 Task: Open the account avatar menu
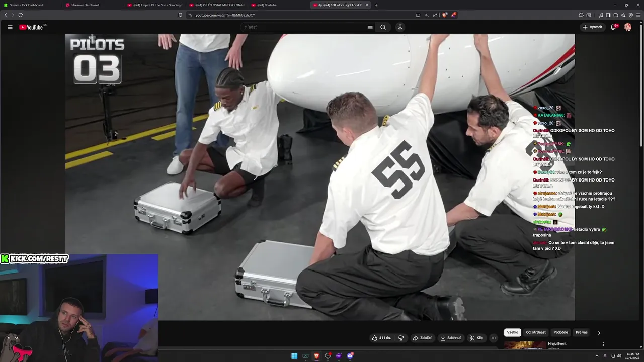(628, 27)
